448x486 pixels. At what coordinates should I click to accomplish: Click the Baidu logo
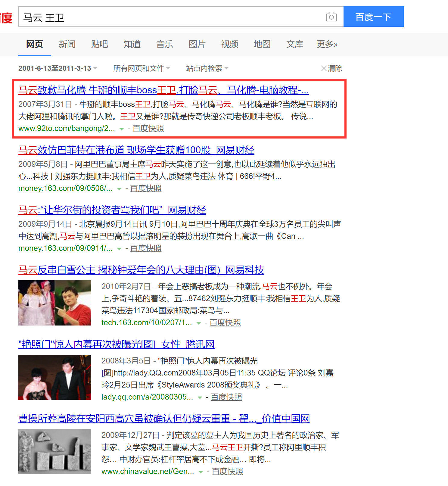6,17
